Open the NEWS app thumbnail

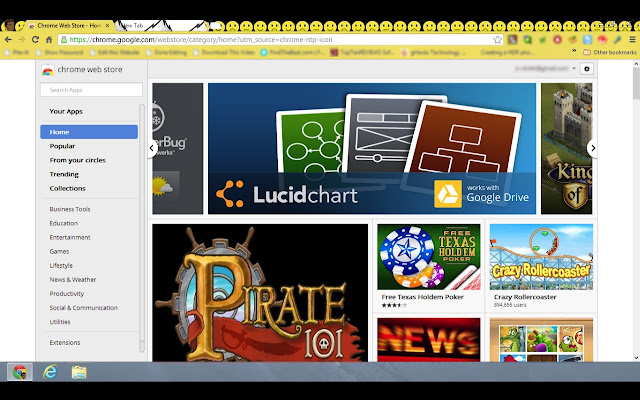(429, 340)
